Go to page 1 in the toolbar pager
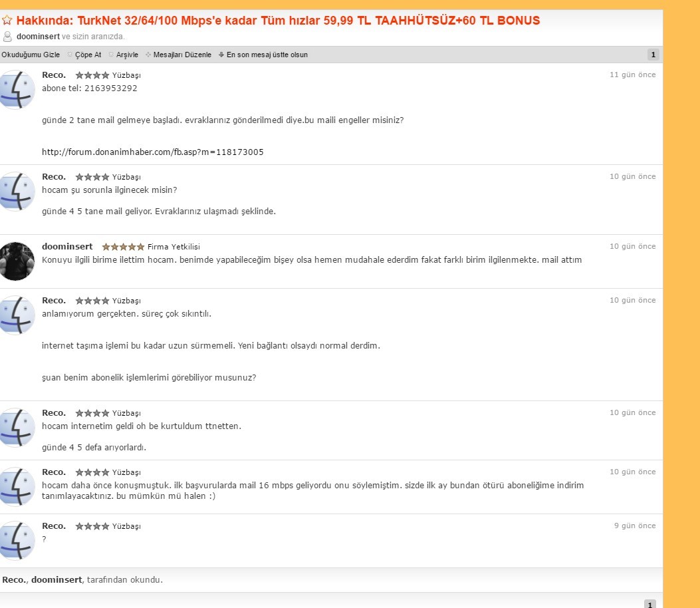This screenshot has height=608, width=700. (x=653, y=55)
